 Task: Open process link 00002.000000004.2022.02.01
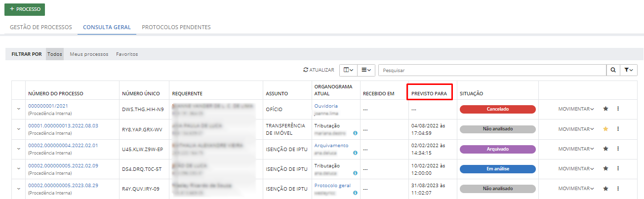click(63, 145)
